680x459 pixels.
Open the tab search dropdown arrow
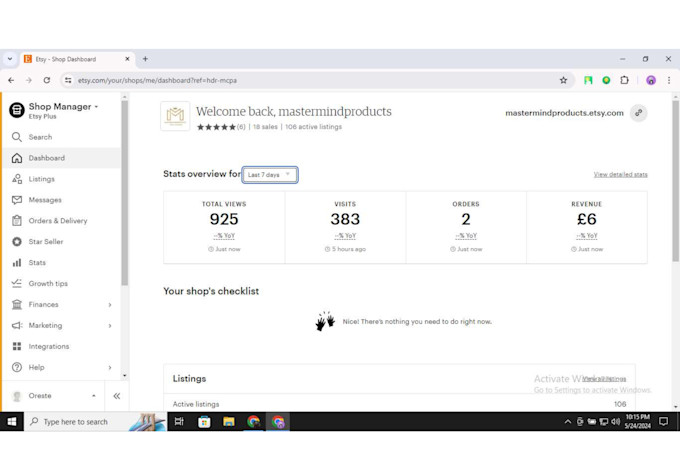pyautogui.click(x=10, y=59)
